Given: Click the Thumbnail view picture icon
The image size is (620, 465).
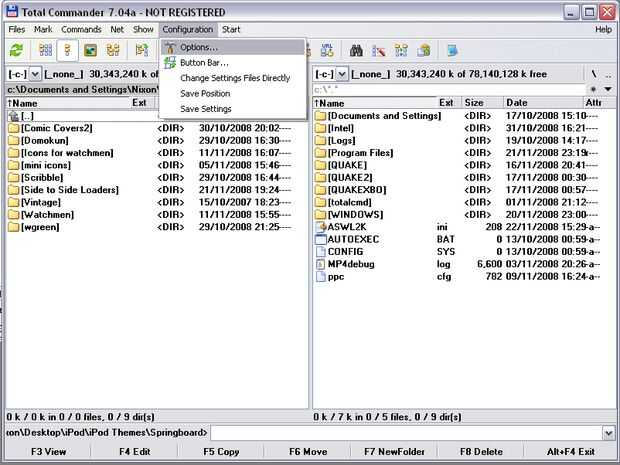Looking at the screenshot, I should tap(90, 50).
